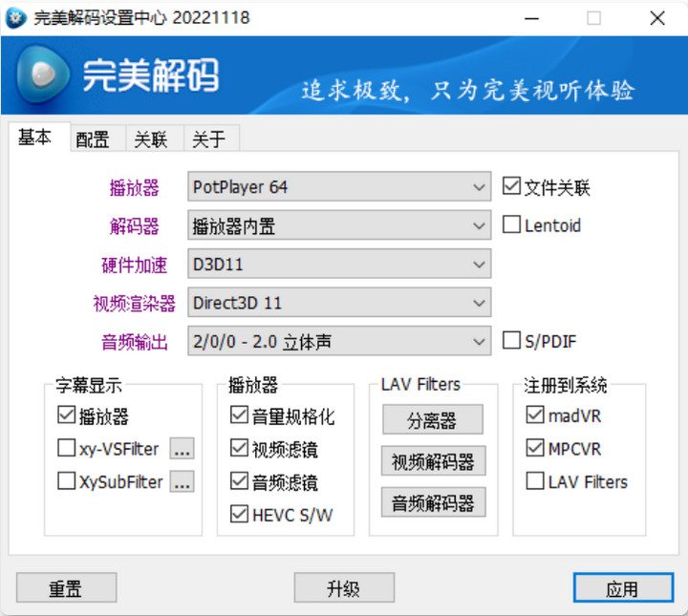Image resolution: width=688 pixels, height=616 pixels.
Task: Click the 应用 button
Action: click(623, 587)
